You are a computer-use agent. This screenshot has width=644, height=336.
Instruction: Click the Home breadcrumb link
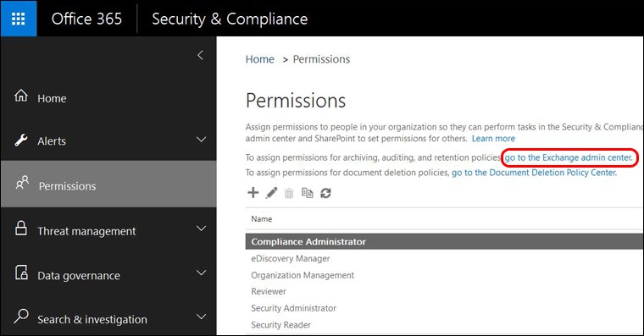pos(260,59)
